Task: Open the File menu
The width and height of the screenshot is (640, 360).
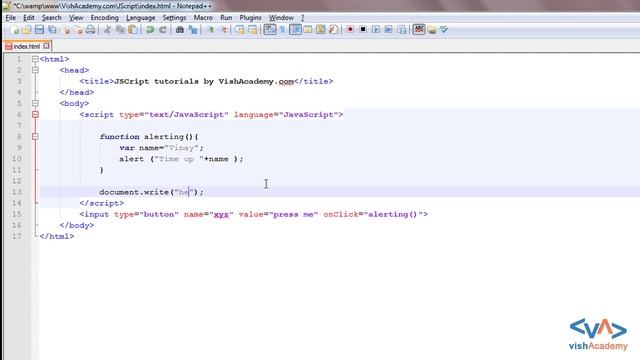Action: (x=11, y=18)
